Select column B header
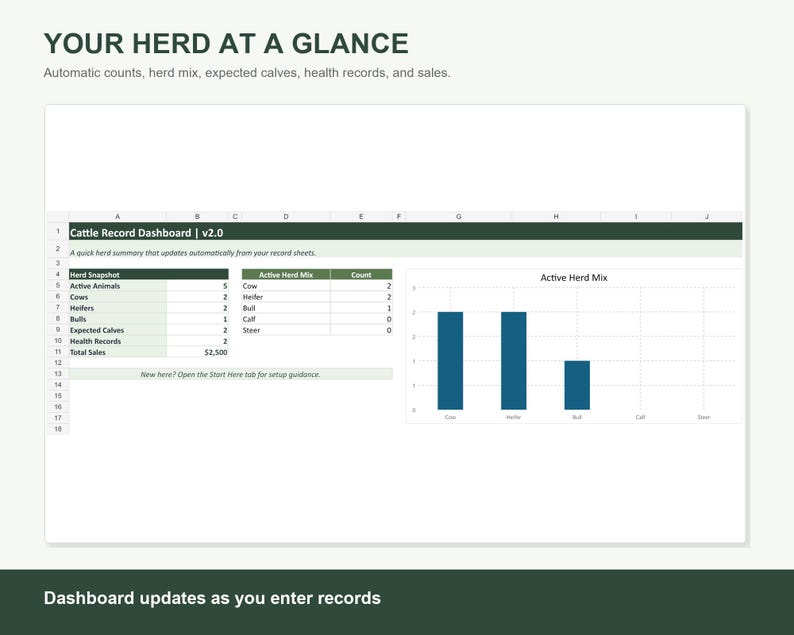 [197, 217]
